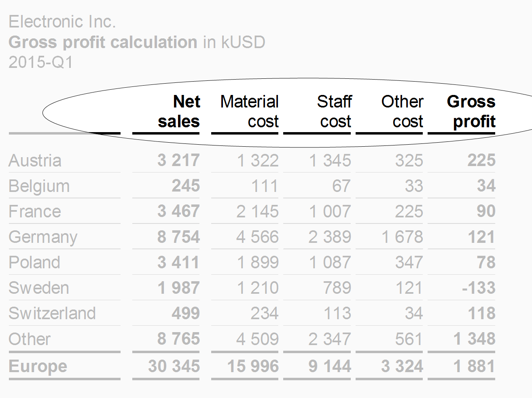Screen dimensions: 532x398
Task: Select the 2015-Q1 period label
Action: 41,62
